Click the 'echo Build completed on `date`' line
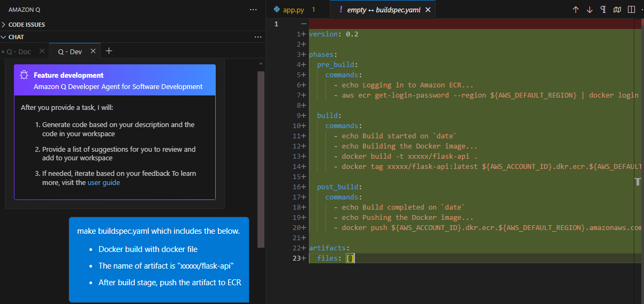Image resolution: width=644 pixels, height=304 pixels. (x=399, y=207)
